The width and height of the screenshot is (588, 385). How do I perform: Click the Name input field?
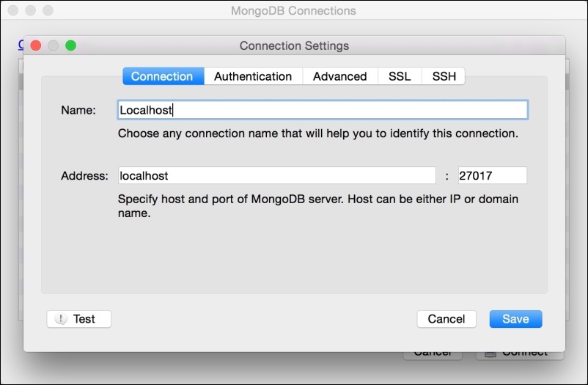coord(323,110)
